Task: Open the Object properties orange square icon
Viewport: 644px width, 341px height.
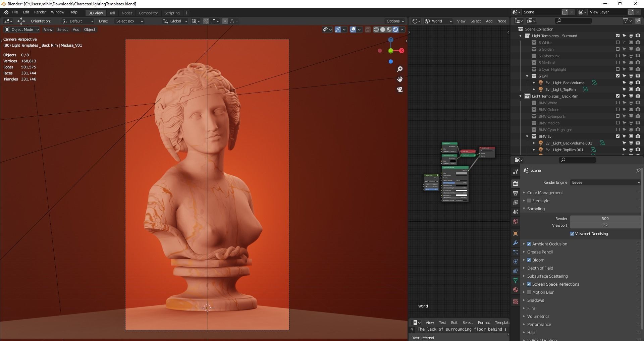Action: [x=516, y=233]
